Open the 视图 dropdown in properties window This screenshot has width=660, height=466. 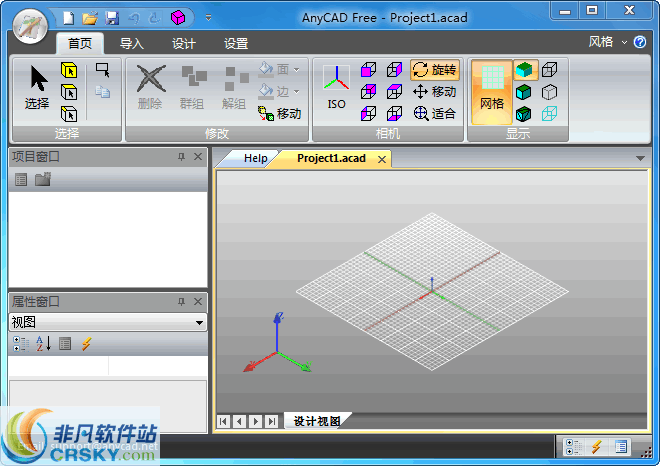(199, 322)
